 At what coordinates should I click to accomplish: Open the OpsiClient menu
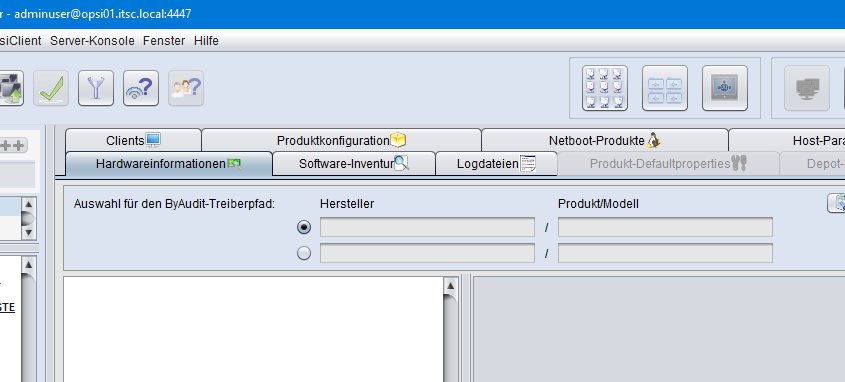pyautogui.click(x=20, y=41)
